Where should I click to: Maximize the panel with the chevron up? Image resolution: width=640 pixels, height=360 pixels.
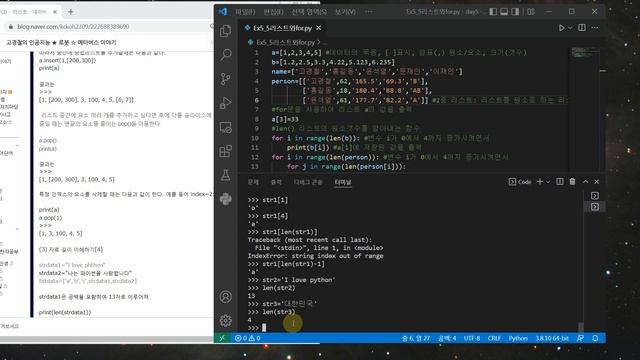(585, 182)
